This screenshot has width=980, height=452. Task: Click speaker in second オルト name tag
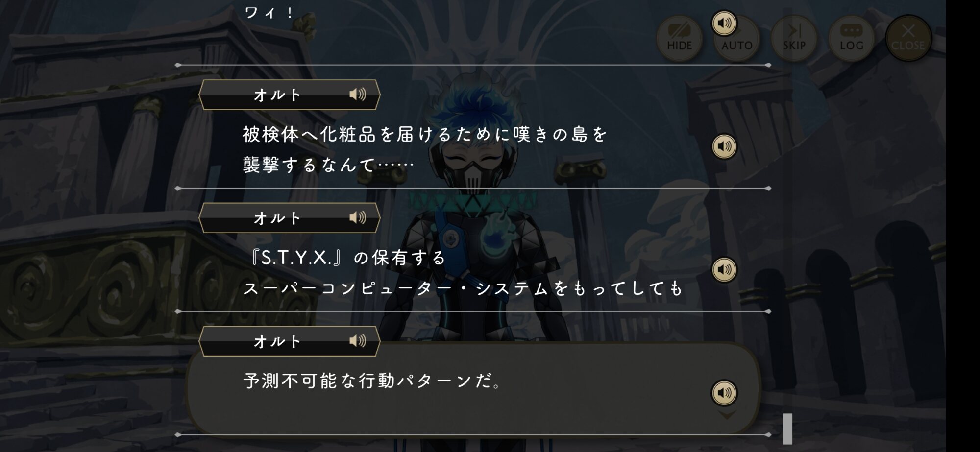click(x=358, y=217)
